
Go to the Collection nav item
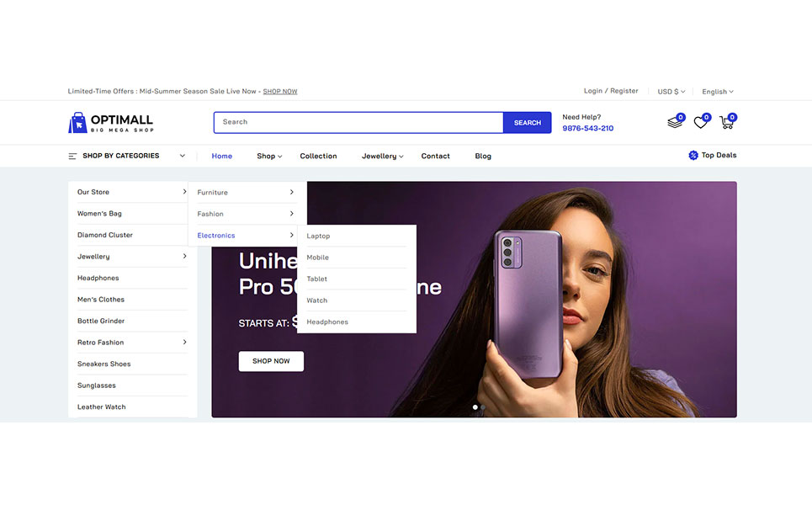(318, 156)
